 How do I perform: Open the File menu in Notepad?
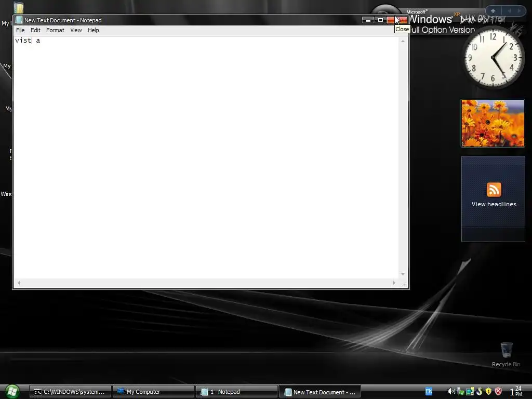click(x=20, y=30)
